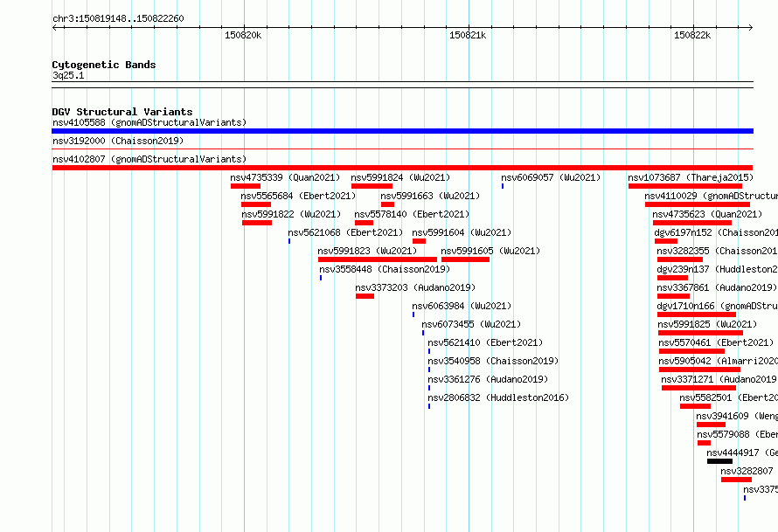
Task: Click the blue nsv4105588 variant bar
Action: (402, 131)
